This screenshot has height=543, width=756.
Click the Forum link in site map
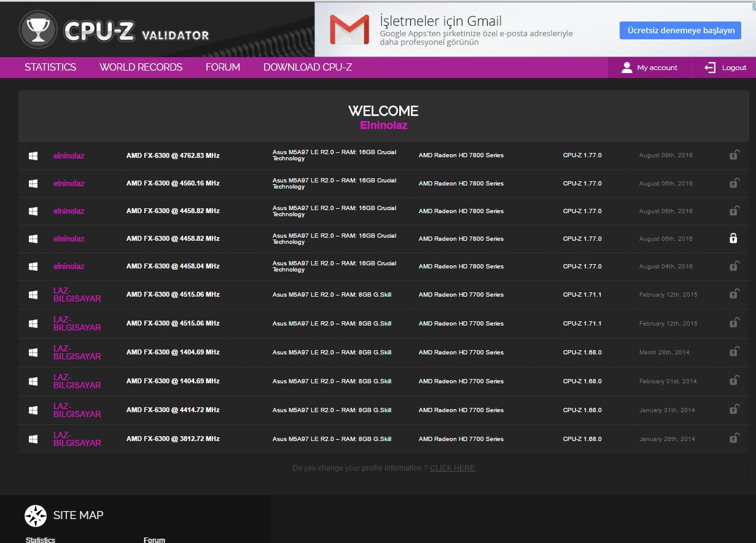(x=154, y=540)
